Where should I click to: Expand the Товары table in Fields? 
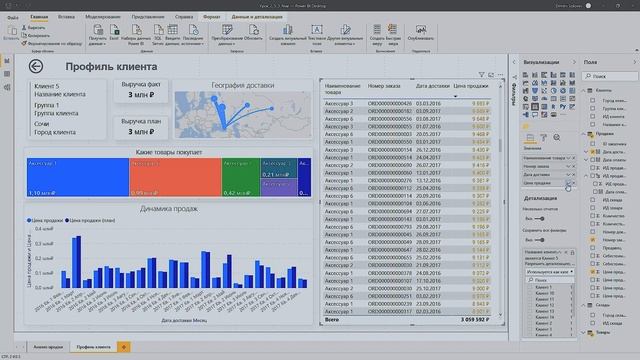(x=584, y=333)
